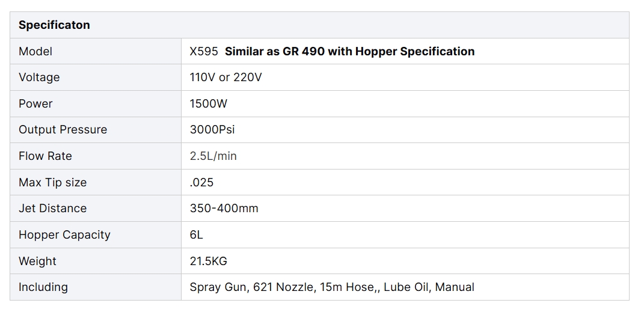The width and height of the screenshot is (644, 315).
Task: Click the 21.5KG weight value
Action: pyautogui.click(x=208, y=261)
